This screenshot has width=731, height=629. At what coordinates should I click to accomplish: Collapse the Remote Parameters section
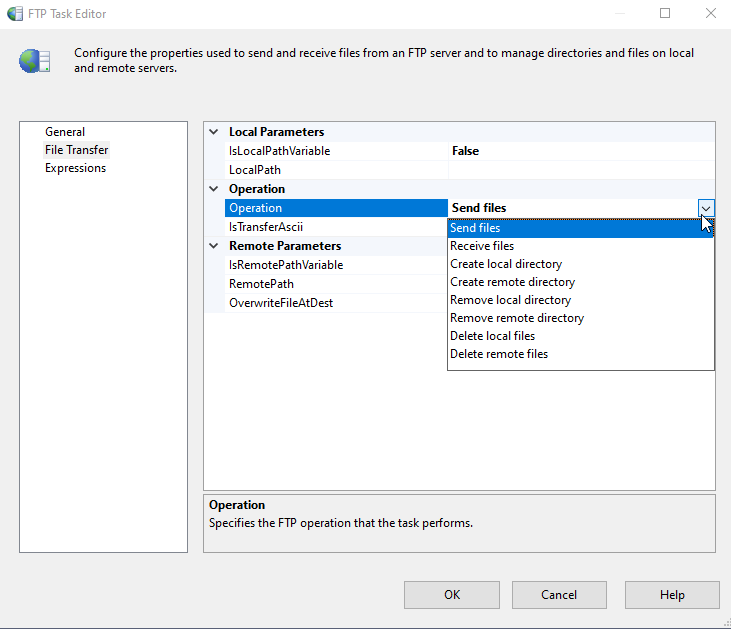pos(214,246)
